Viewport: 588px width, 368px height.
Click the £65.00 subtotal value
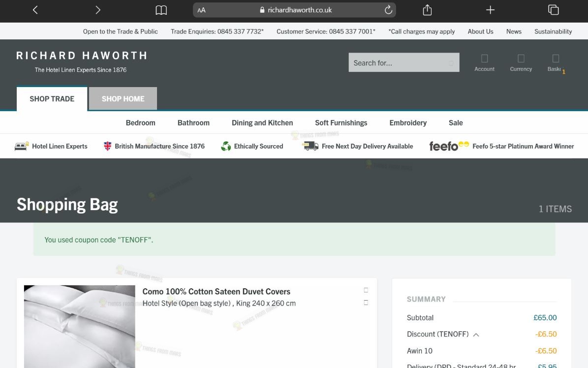pyautogui.click(x=545, y=318)
